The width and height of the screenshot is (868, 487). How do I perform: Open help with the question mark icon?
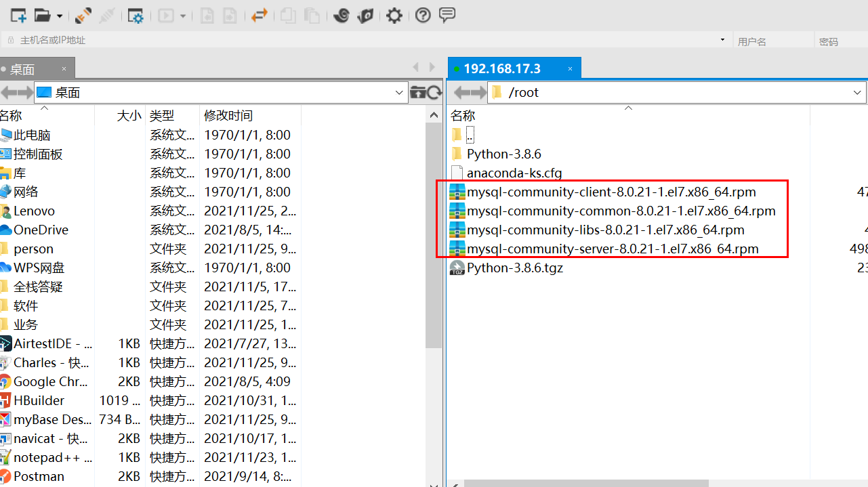pos(423,15)
